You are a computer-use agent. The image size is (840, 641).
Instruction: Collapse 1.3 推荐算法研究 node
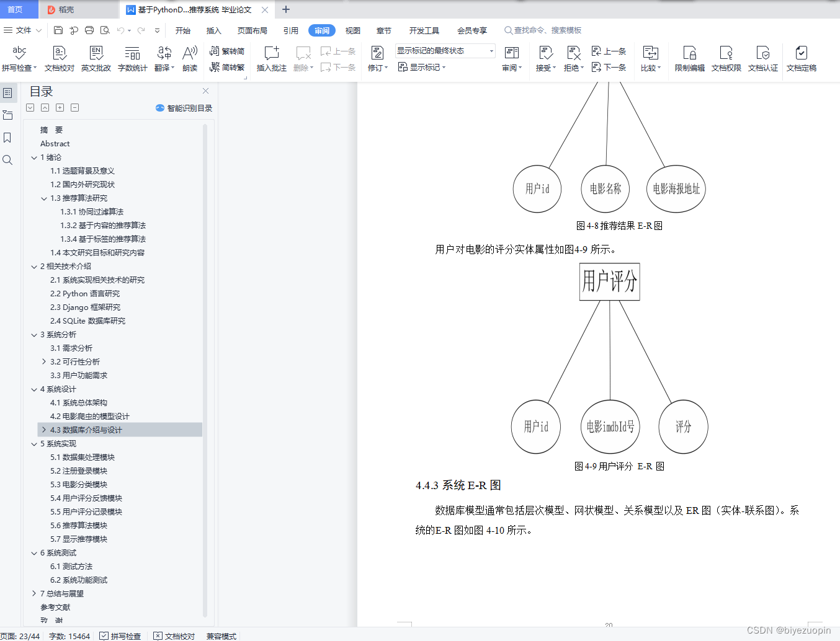click(44, 198)
